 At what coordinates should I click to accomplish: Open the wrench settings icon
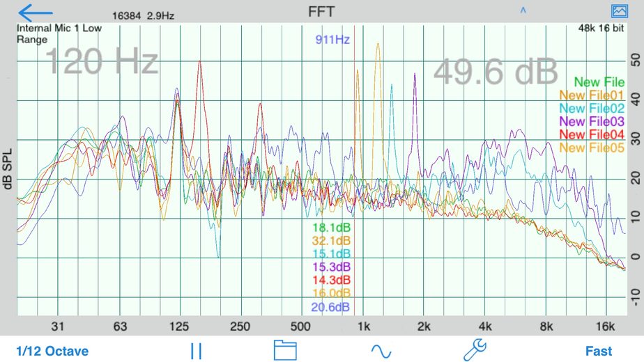click(475, 350)
